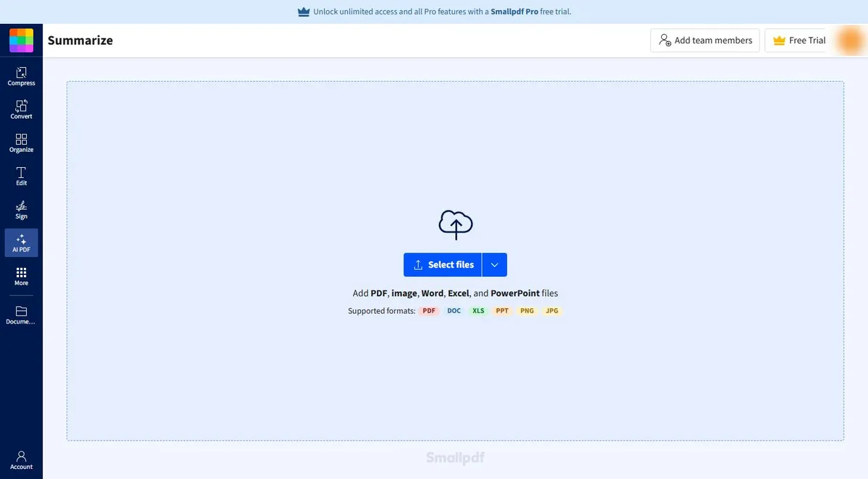
Task: Open the Account menu at sidebar bottom
Action: pos(21,460)
